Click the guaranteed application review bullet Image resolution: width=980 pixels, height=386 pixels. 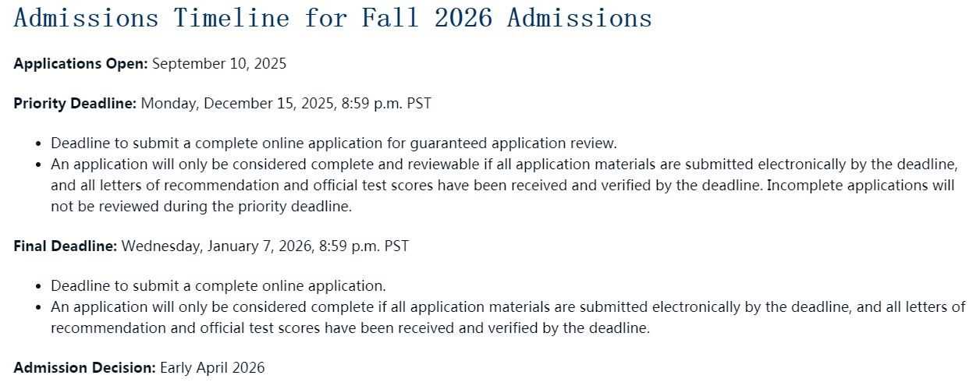pyautogui.click(x=334, y=143)
